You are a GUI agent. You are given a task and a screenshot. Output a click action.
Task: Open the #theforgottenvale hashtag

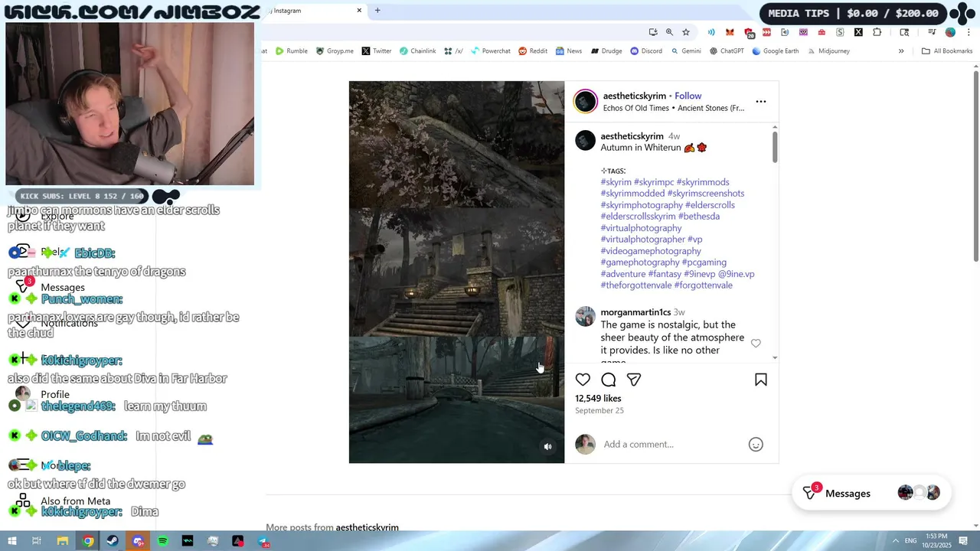[x=636, y=285]
